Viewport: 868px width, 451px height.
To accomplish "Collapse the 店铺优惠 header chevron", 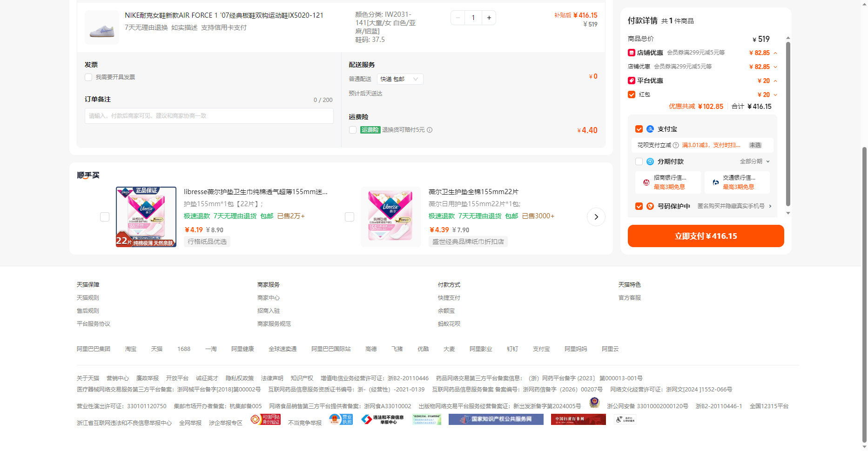I will [775, 53].
